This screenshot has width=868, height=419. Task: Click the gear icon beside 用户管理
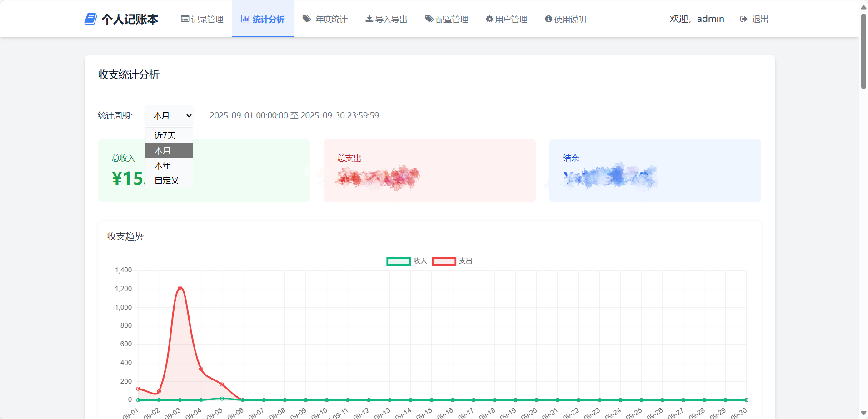click(x=489, y=19)
